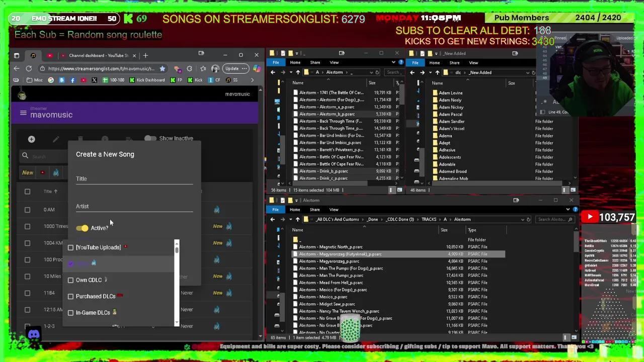The height and width of the screenshot is (362, 644).
Task: Open Explorer help icon in top-left window
Action: pyautogui.click(x=400, y=62)
